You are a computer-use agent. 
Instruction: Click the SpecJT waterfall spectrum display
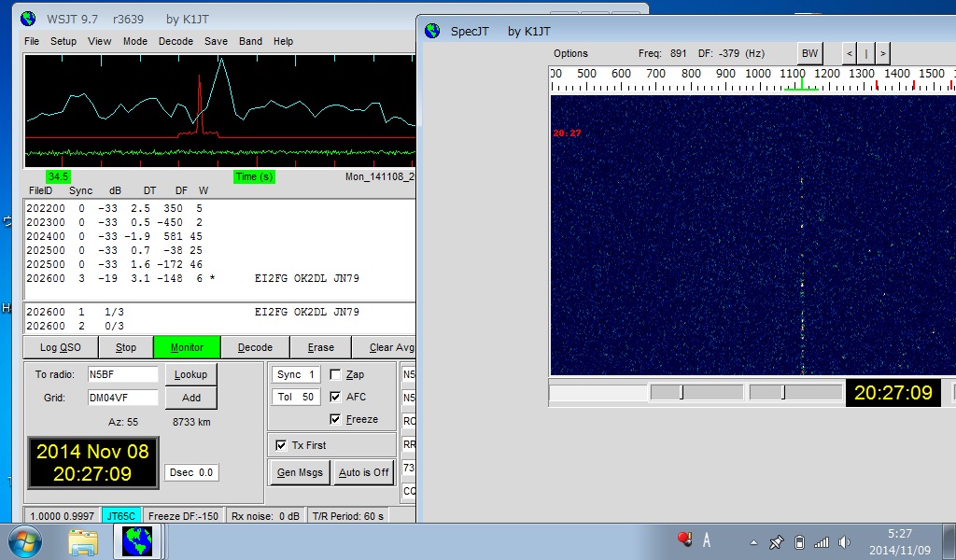click(753, 235)
